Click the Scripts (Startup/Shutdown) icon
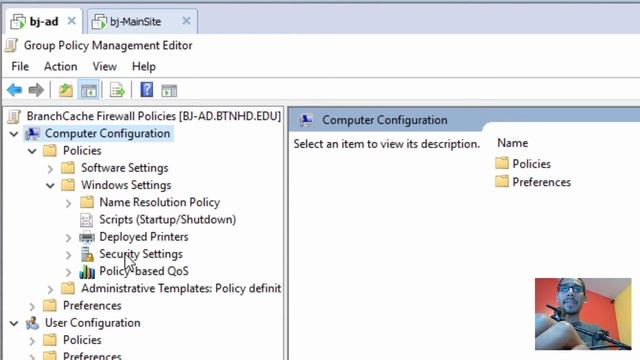640x360 pixels. (86, 220)
